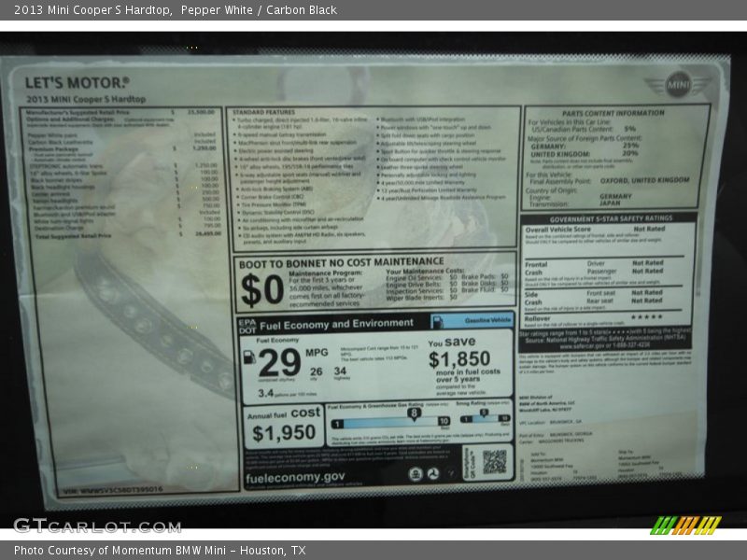Click the EPA seal at sticker bottom
This screenshot has height=560, width=747.
pyautogui.click(x=416, y=474)
